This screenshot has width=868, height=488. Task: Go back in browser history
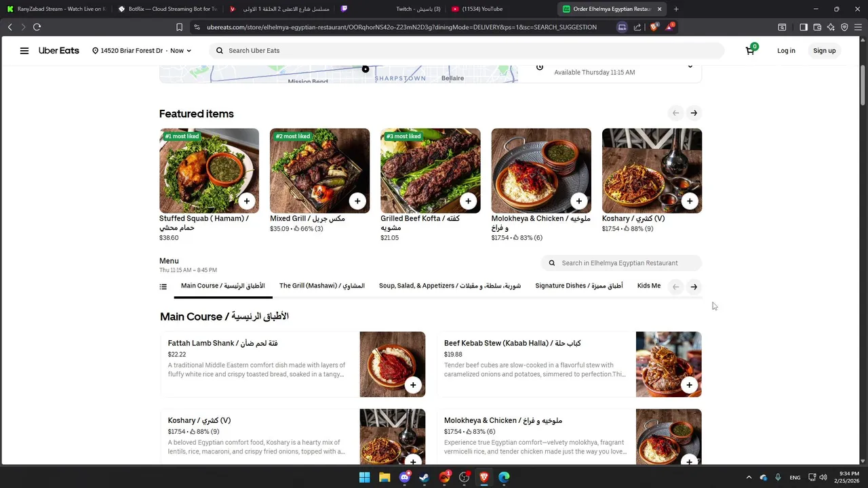click(9, 27)
